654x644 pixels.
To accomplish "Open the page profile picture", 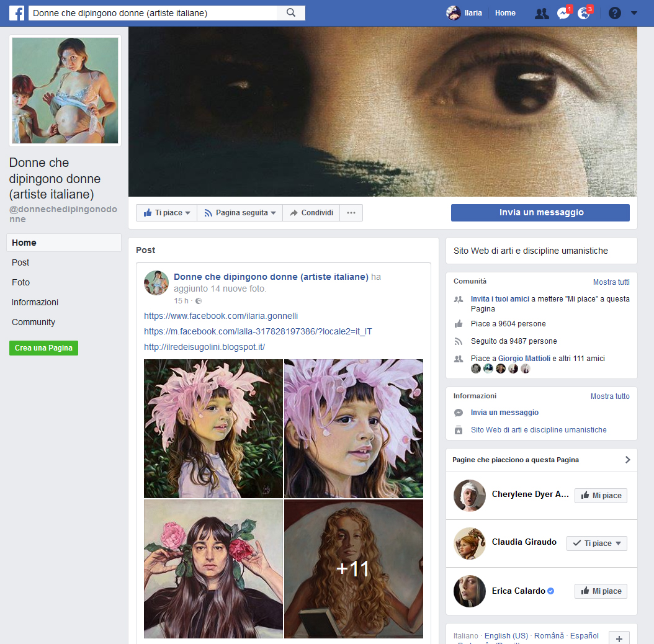I will pos(65,91).
